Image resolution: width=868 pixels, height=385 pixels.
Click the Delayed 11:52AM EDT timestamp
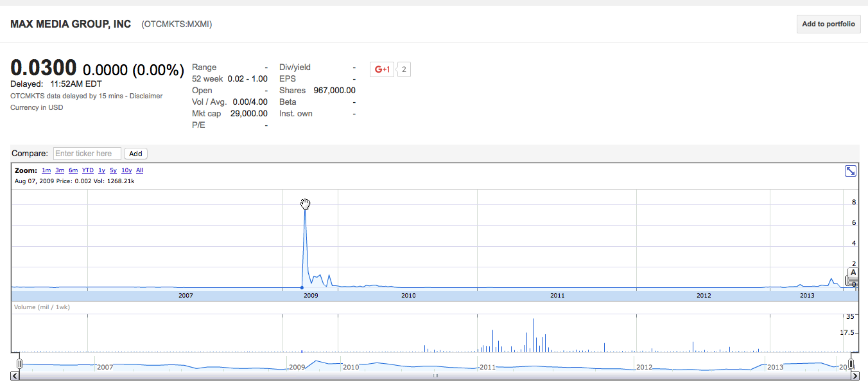click(56, 84)
